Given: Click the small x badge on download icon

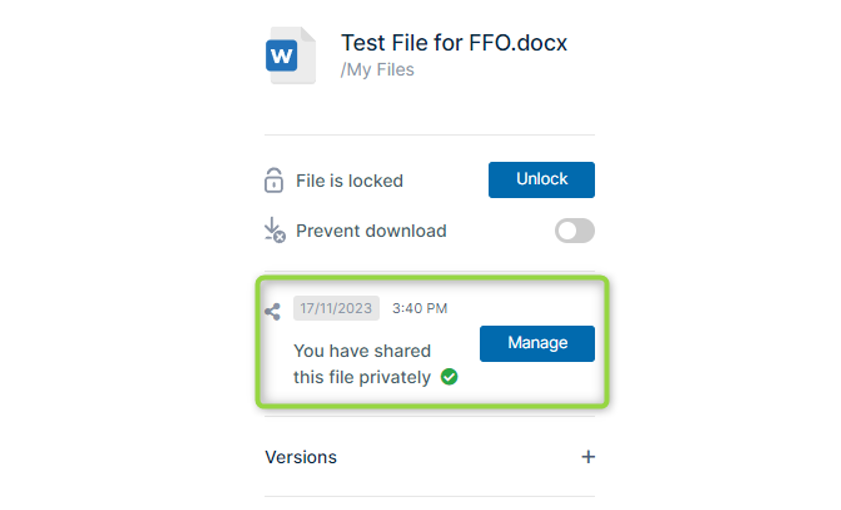Looking at the screenshot, I should pos(280,237).
